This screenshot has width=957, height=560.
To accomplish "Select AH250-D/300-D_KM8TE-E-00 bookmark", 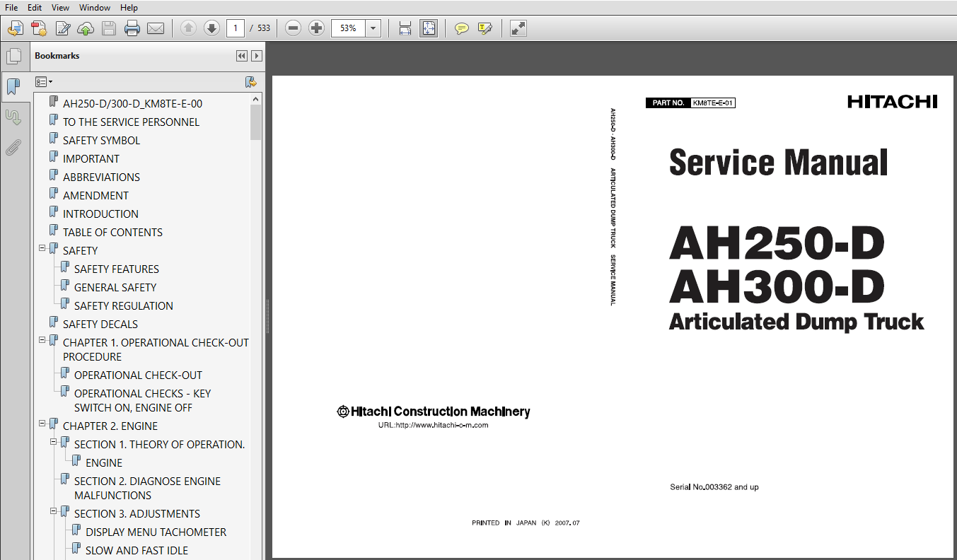I will click(132, 104).
